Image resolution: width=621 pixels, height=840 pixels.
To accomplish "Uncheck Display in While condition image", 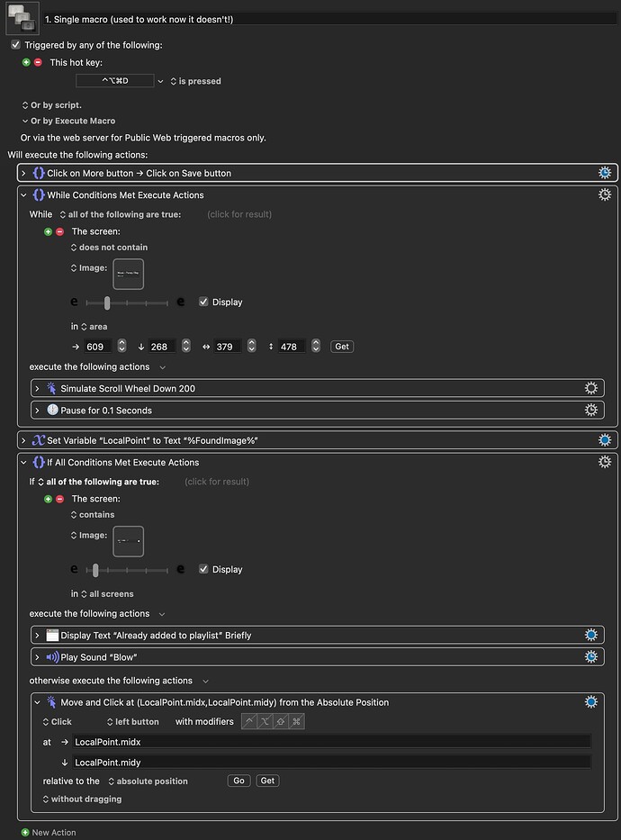I will click(x=204, y=303).
